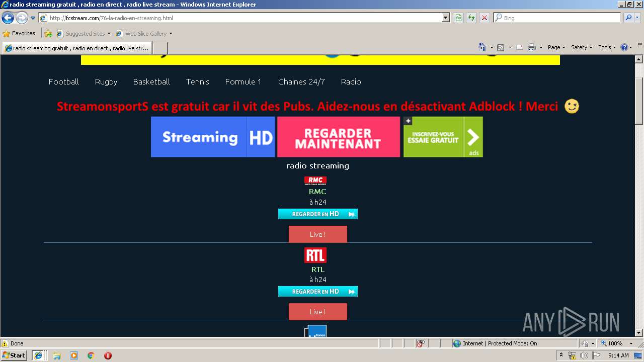
Task: Open the Tennis navigation link
Action: pyautogui.click(x=197, y=81)
